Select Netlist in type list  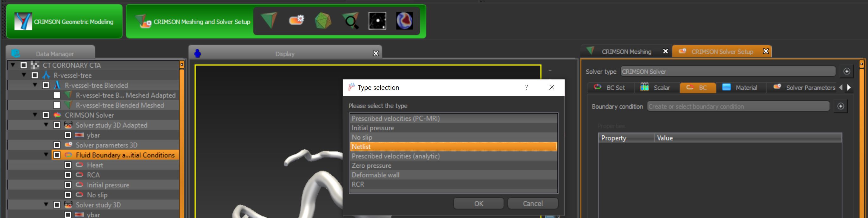tap(453, 147)
